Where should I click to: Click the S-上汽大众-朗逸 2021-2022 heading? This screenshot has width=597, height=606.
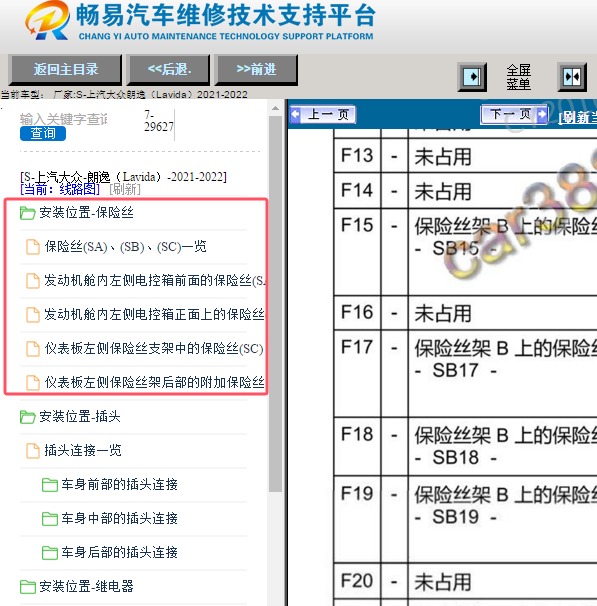click(x=123, y=177)
